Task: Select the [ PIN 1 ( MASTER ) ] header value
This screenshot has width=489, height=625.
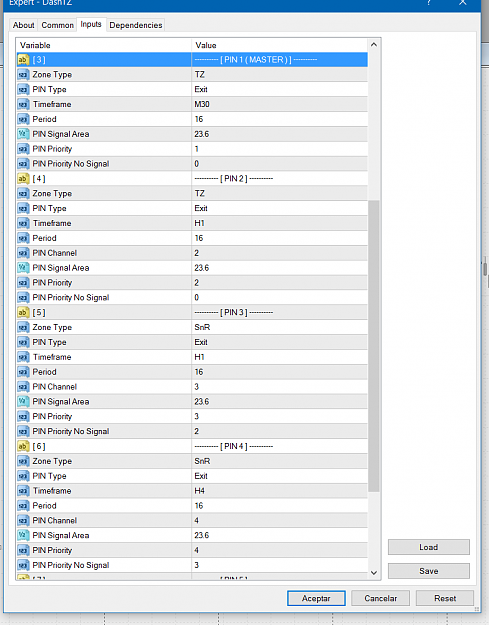Action: pyautogui.click(x=279, y=60)
